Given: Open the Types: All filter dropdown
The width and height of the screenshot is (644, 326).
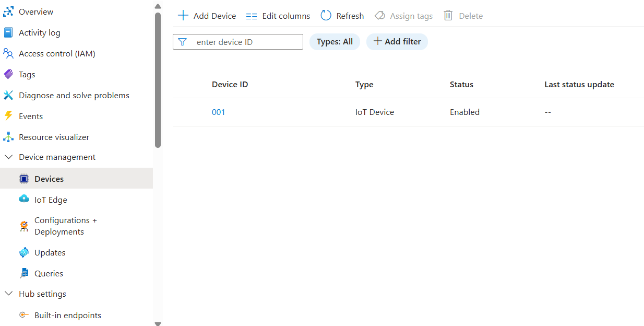Looking at the screenshot, I should (335, 42).
